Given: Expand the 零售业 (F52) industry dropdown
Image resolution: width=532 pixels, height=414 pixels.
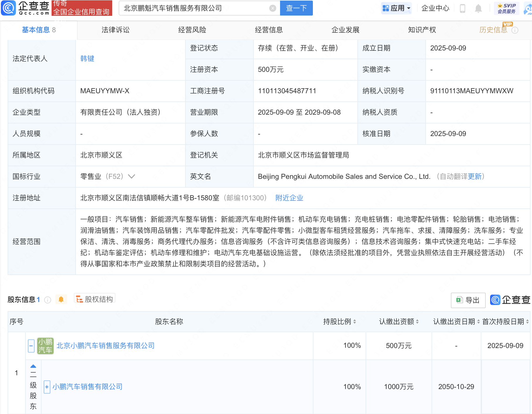Looking at the screenshot, I should point(132,177).
